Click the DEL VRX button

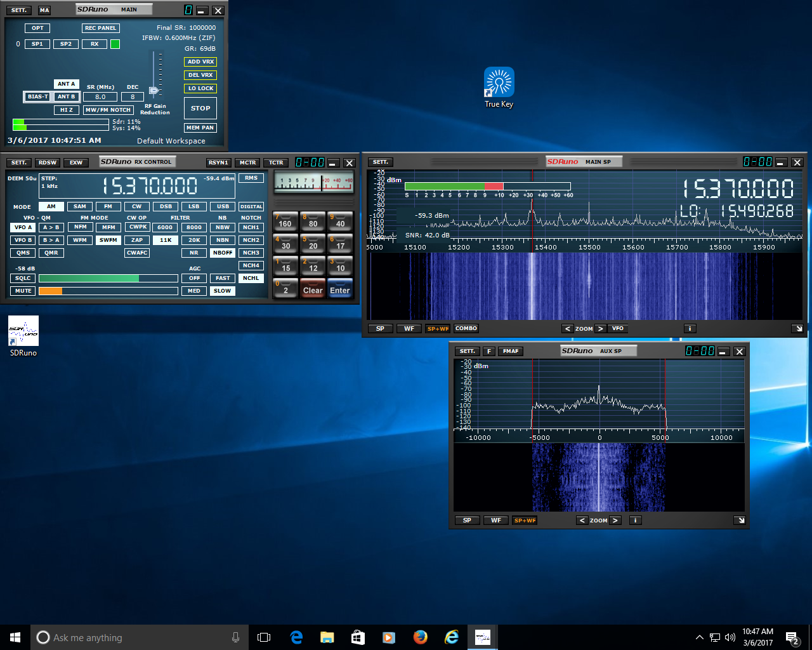[x=200, y=75]
